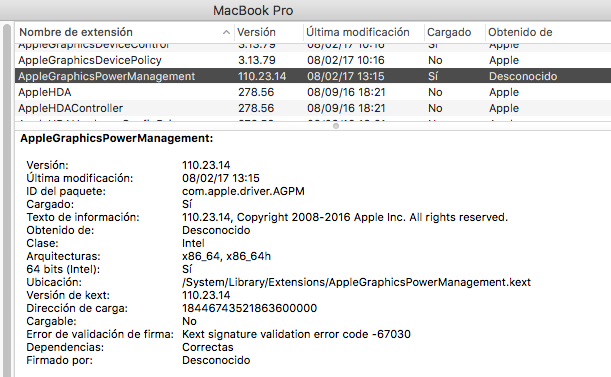
Task: Click Apple source in AppleGraphicsDevicePolicy row
Action: pos(504,60)
